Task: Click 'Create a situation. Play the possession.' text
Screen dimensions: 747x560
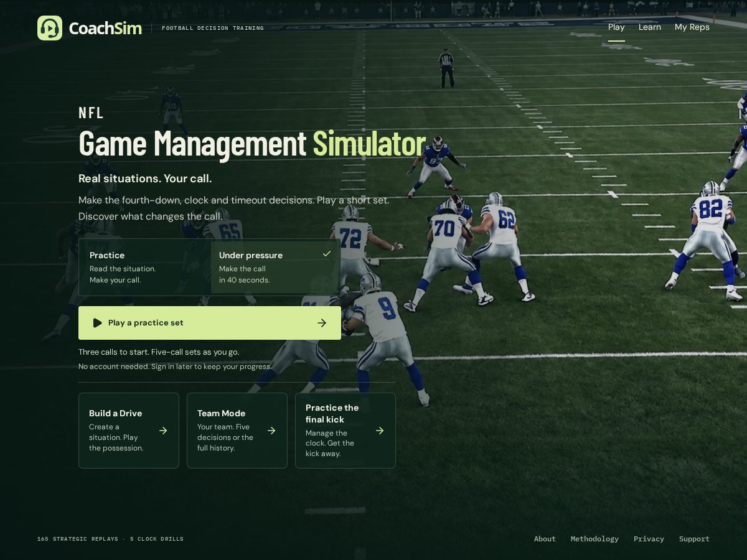Action: [116, 437]
